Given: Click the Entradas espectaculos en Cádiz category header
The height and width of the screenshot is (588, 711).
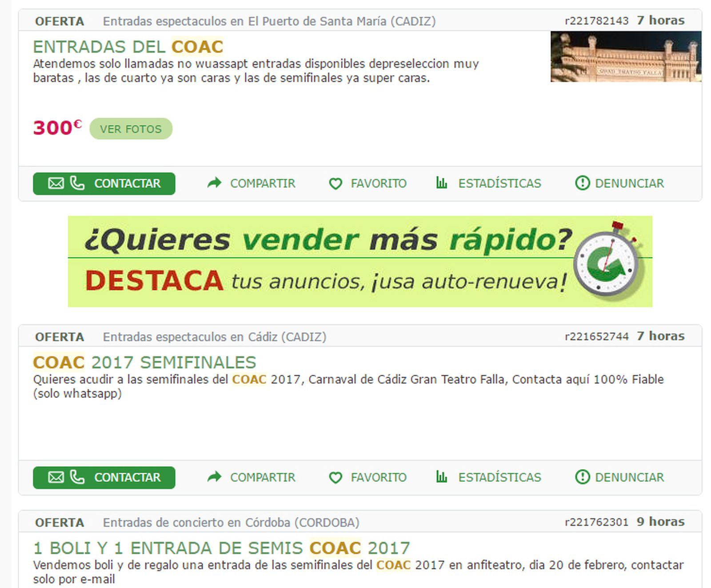Looking at the screenshot, I should tap(215, 337).
